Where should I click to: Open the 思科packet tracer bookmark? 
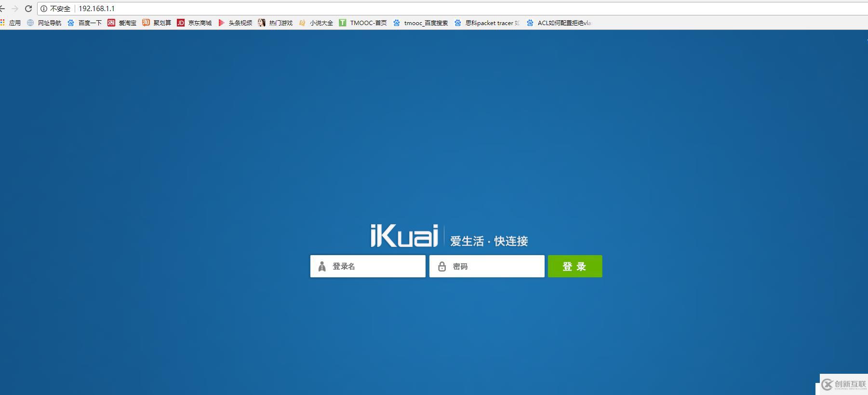coord(487,23)
